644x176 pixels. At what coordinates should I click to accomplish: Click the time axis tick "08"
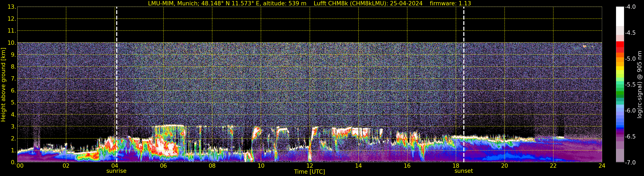(x=212, y=166)
